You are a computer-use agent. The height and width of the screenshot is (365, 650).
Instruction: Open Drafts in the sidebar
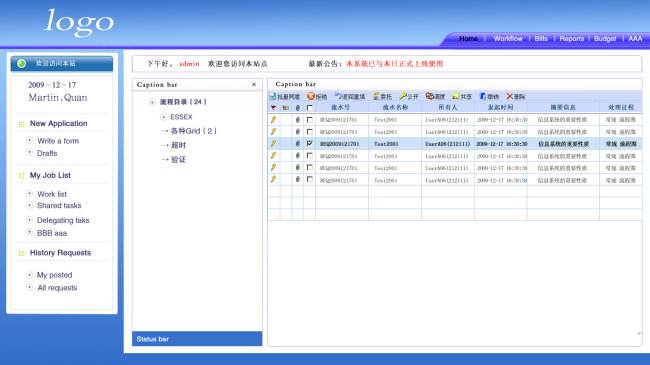tap(47, 153)
